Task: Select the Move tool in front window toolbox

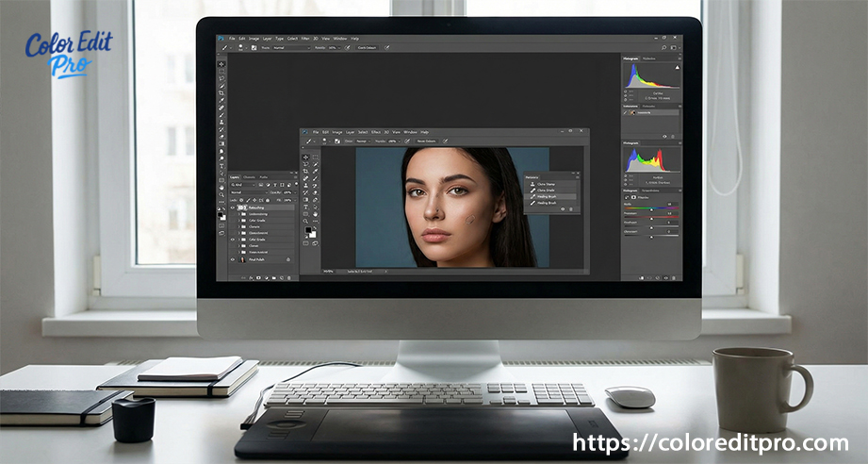Action: [305, 157]
